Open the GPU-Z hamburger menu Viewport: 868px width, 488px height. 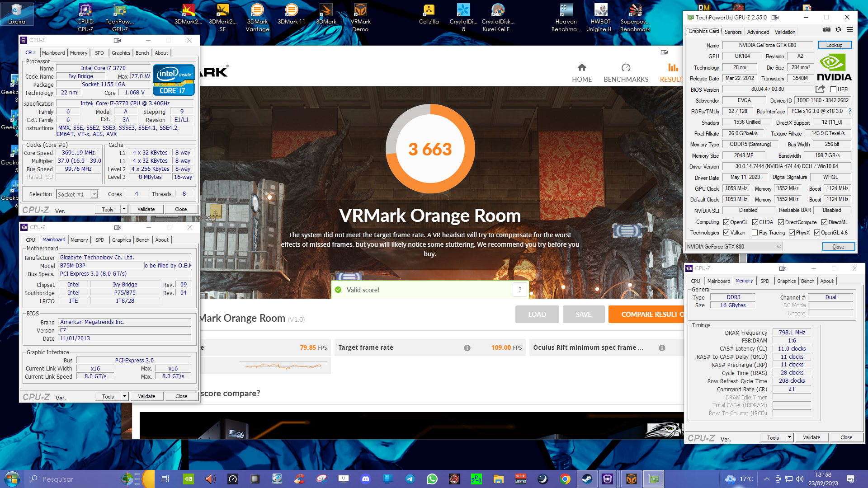tap(850, 30)
